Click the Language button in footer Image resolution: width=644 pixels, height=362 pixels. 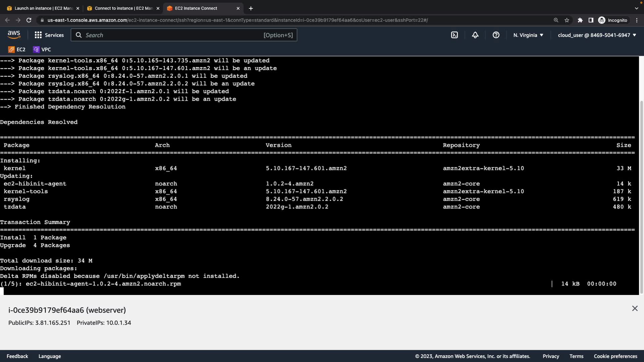[50, 356]
